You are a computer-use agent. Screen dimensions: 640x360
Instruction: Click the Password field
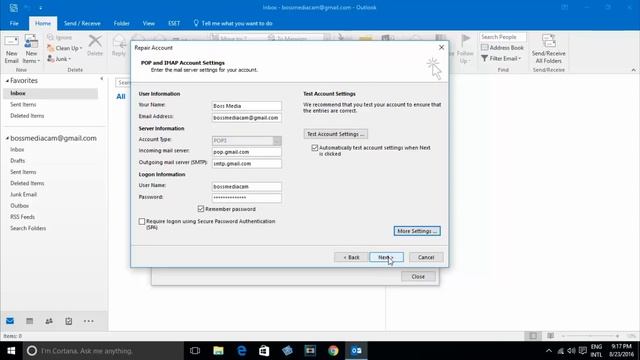[x=247, y=198]
